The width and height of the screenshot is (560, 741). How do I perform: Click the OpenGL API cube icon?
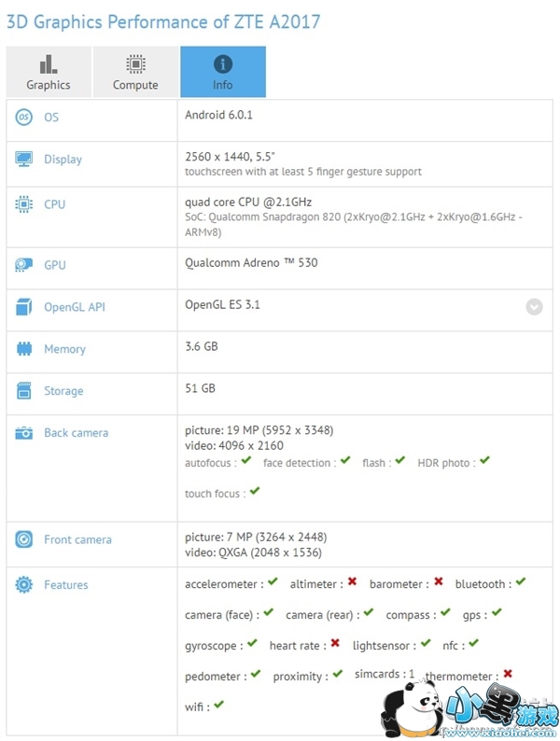(x=24, y=307)
